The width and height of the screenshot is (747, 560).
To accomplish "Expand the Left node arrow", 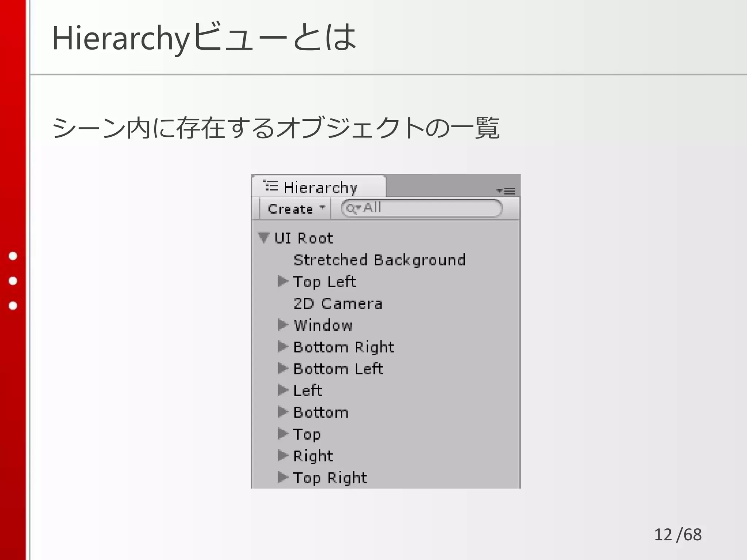I will (283, 390).
